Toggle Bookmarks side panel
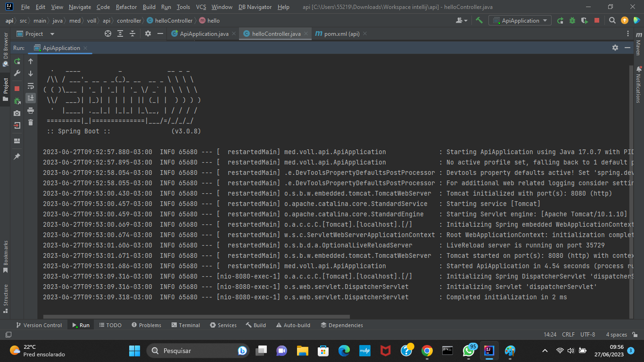Screen dimensions: 644x362 click(5, 257)
